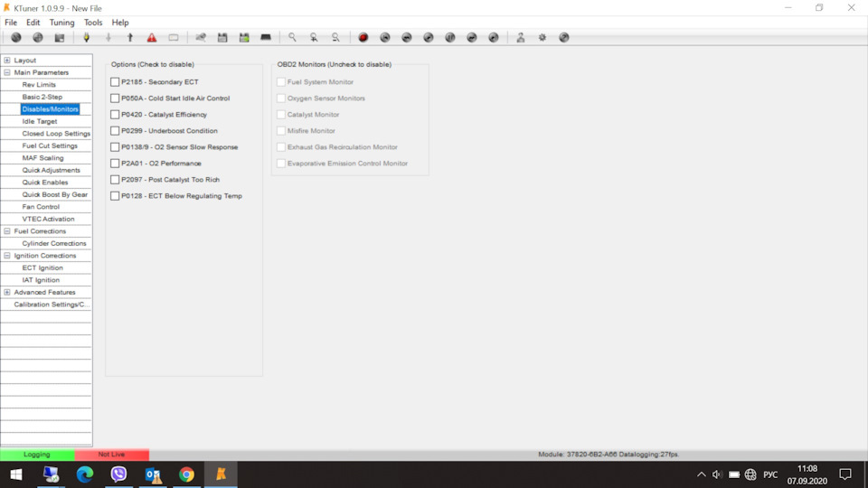Open Microsoft Edge from the taskbar
The image size is (868, 488).
85,474
